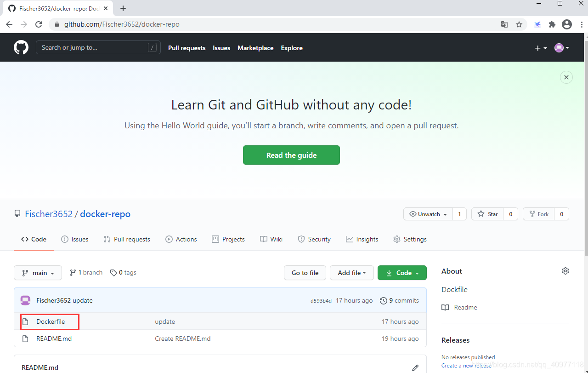Edit README.md with pencil icon

coord(415,367)
